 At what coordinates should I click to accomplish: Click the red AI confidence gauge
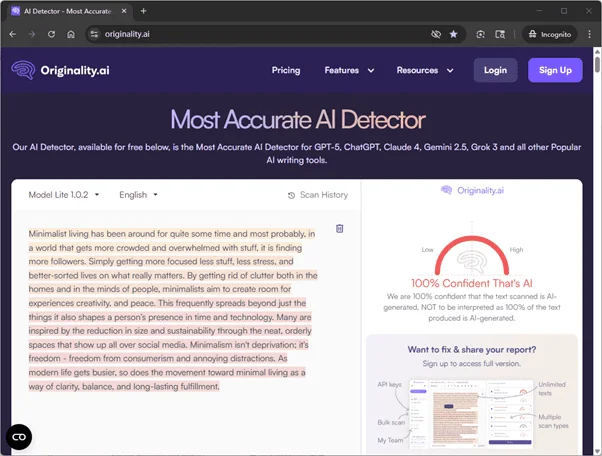[x=472, y=255]
